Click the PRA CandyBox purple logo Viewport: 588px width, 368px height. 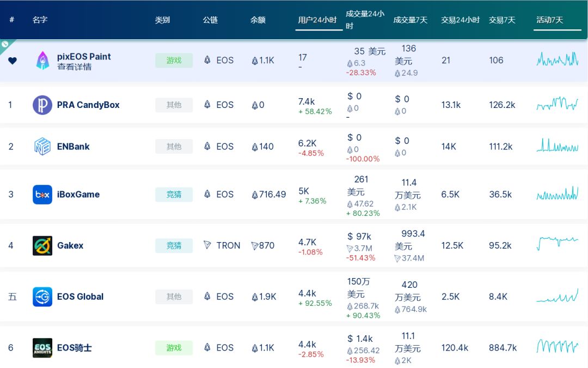point(42,105)
